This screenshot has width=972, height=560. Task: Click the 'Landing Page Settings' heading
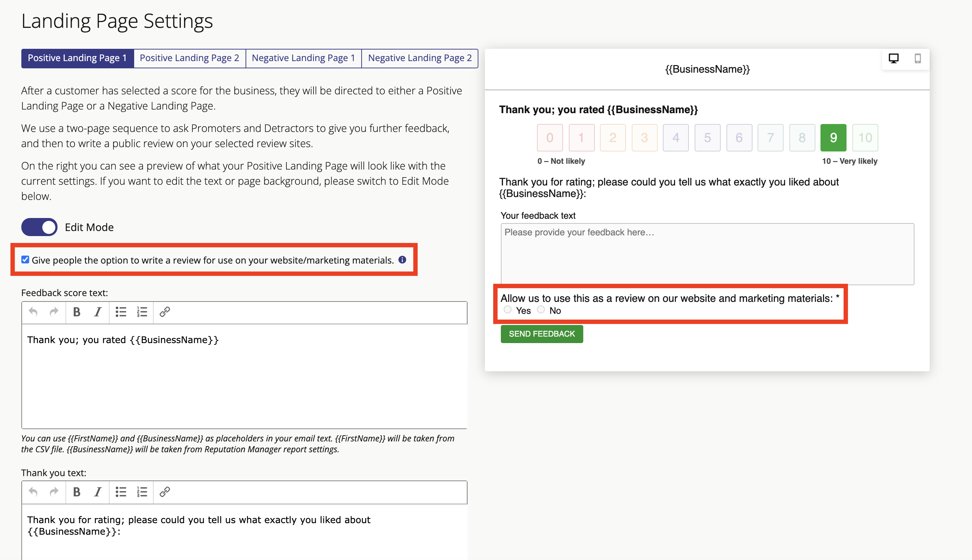click(x=117, y=21)
